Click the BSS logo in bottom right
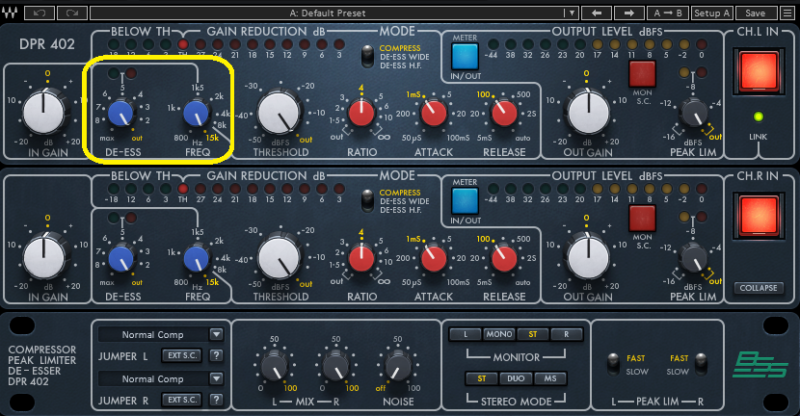800x416 pixels. [757, 362]
